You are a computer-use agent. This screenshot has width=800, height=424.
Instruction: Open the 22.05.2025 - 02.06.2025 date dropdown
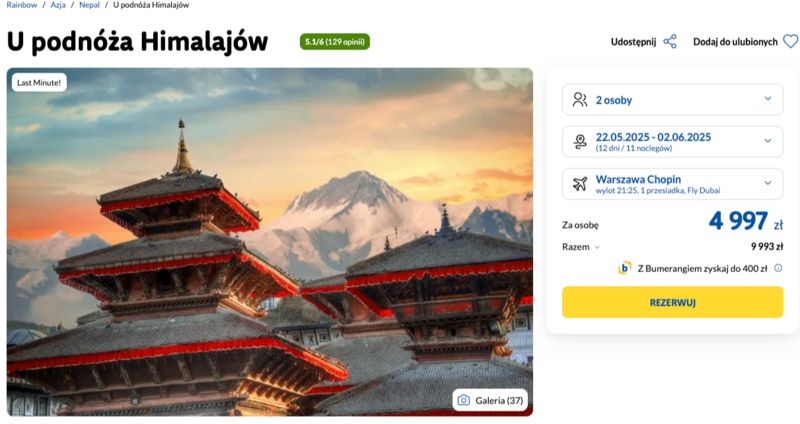(672, 141)
